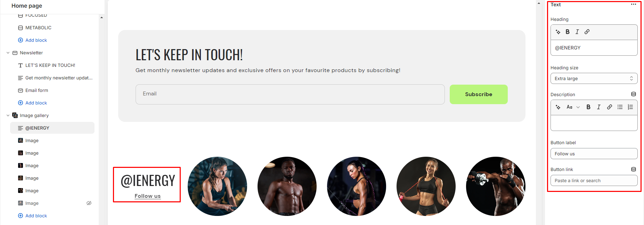Screen dimensions: 644x225
Task: Click the Button link input field
Action: tap(594, 180)
